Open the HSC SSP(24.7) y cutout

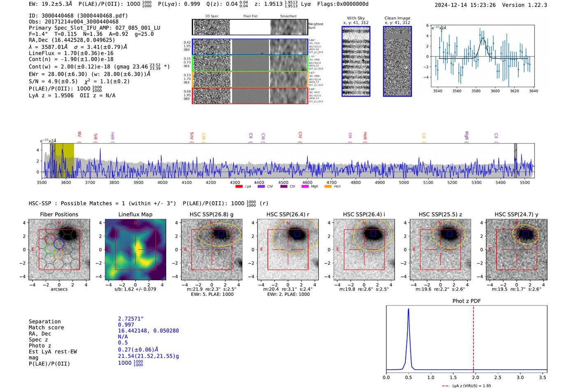click(517, 250)
